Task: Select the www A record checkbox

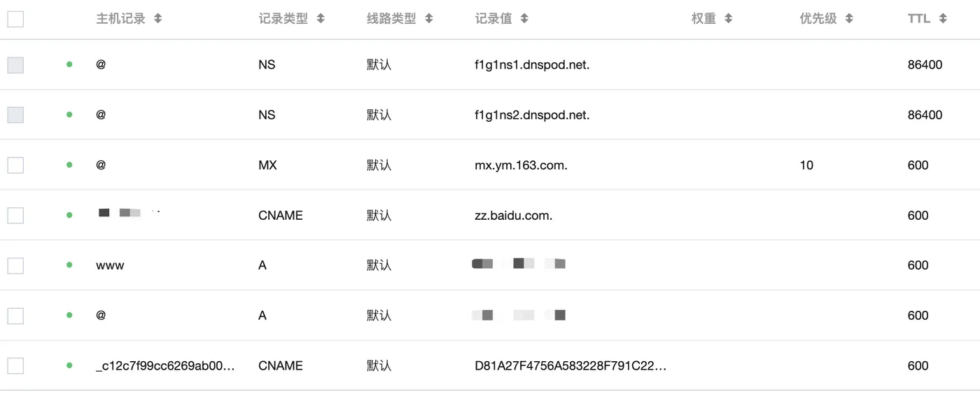Action: 15,265
